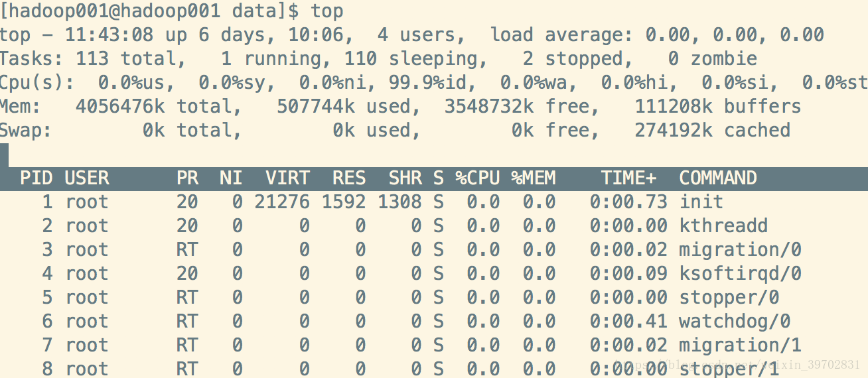Click the '2 stopped' tasks count
868x378 pixels.
pyautogui.click(x=573, y=58)
